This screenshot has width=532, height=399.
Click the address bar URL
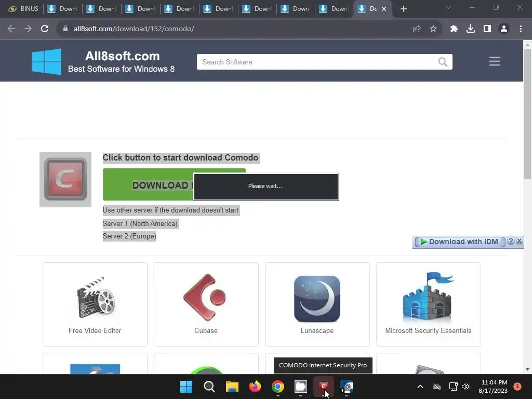pyautogui.click(x=134, y=29)
